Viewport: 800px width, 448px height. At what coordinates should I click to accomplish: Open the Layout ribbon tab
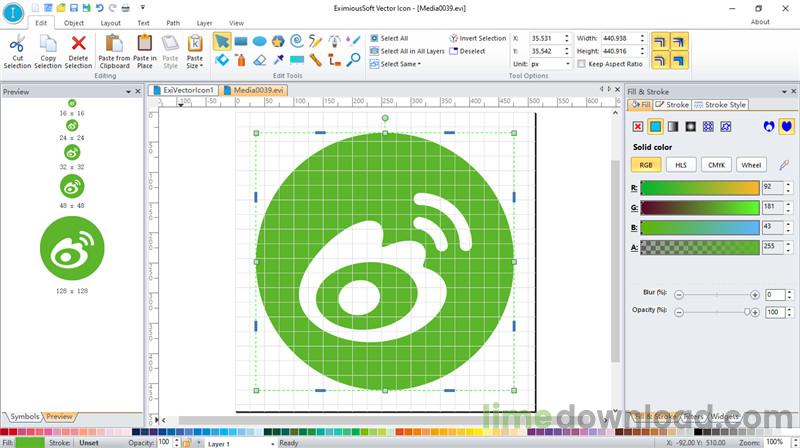[110, 22]
